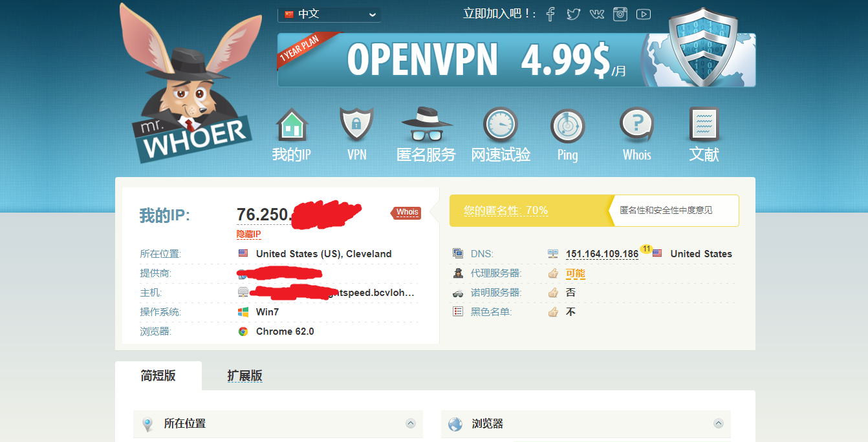This screenshot has height=442, width=868.
Task: Click the Chrome icon next to Chrome 62.0
Action: [x=243, y=331]
